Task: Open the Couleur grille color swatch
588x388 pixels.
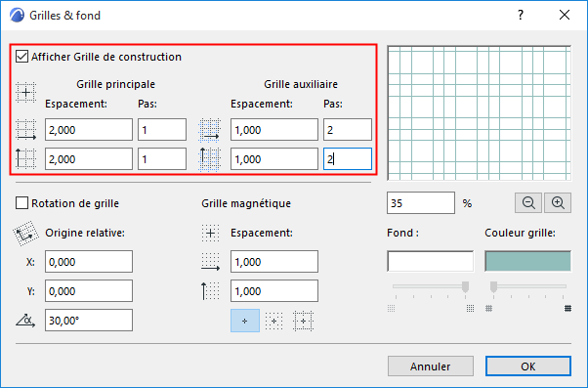Action: (x=528, y=261)
